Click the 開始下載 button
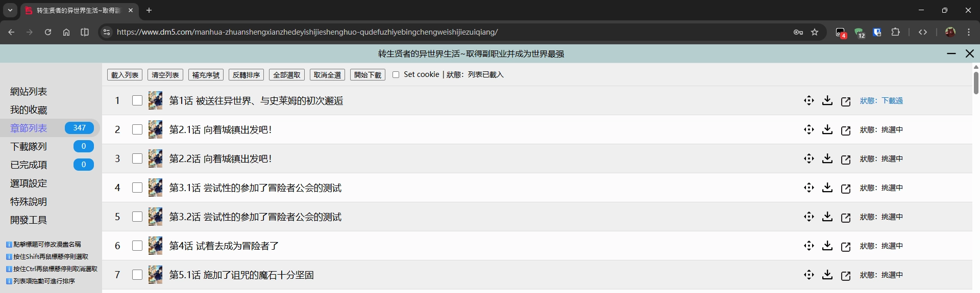980x293 pixels. point(367,75)
